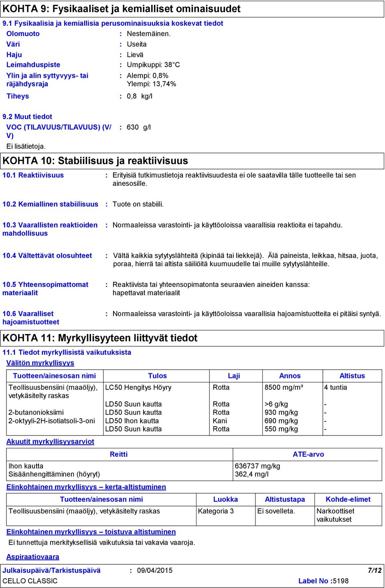Select the category cell 'Kategoria 3'
Viewport: 385px width, 588px height.
[216, 511]
